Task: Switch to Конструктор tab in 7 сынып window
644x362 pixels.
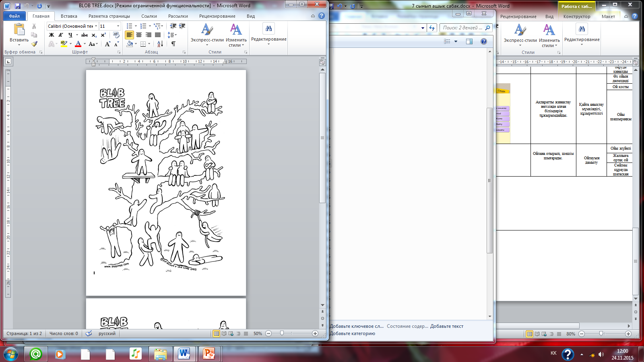Action: click(577, 16)
